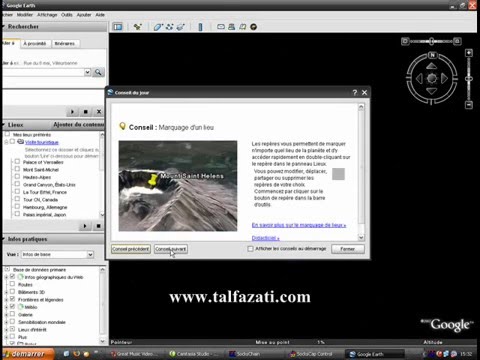This screenshot has height=360, width=480.
Task: Click the add placemark pushpin icon
Action: [x=137, y=27]
